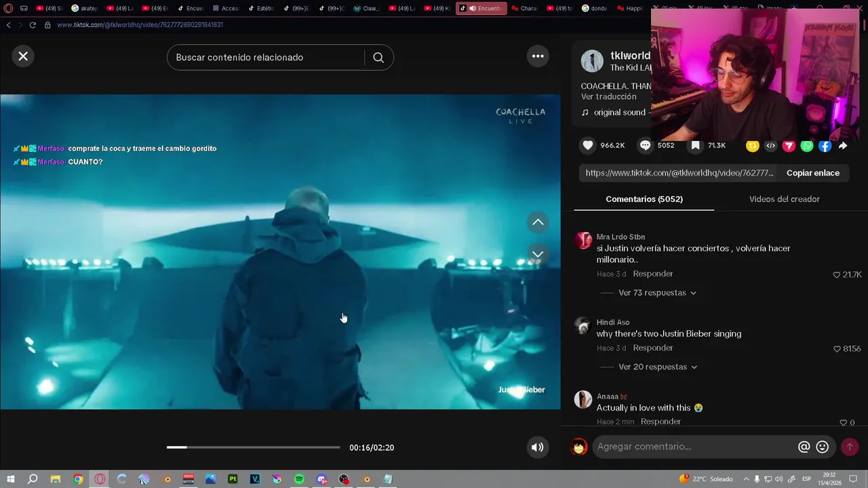Click Copiar enlace button
868x488 pixels.
(x=813, y=173)
